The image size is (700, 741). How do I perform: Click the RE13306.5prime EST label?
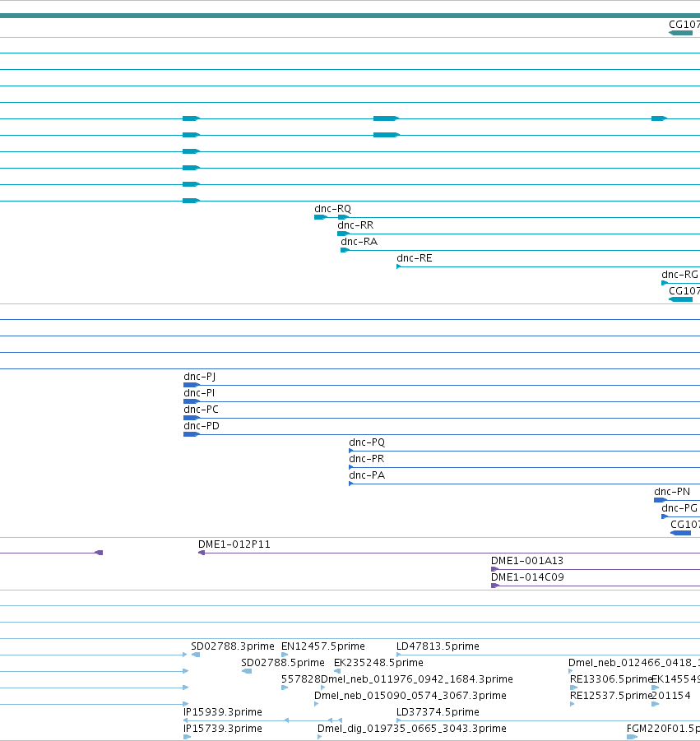click(x=611, y=679)
